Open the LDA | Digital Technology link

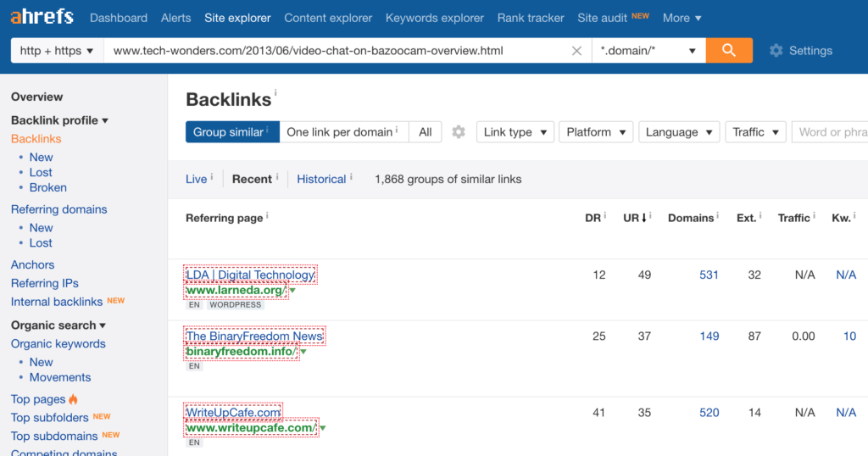[x=250, y=275]
